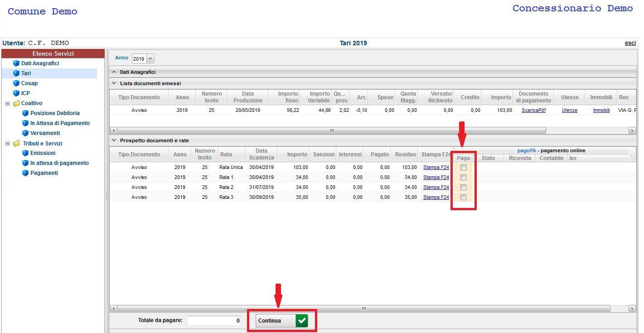Collapse the Coattivo tree node
The height and width of the screenshot is (333, 644).
[x=7, y=103]
